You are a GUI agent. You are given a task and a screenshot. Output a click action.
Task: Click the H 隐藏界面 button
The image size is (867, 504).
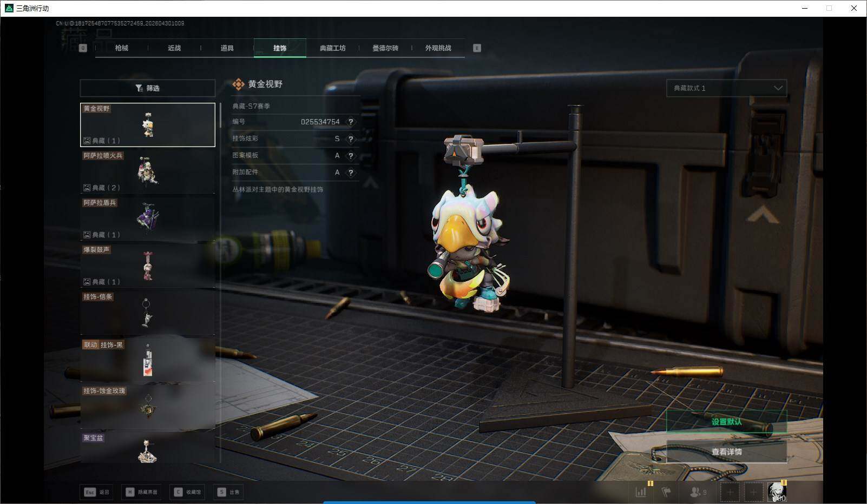(142, 492)
